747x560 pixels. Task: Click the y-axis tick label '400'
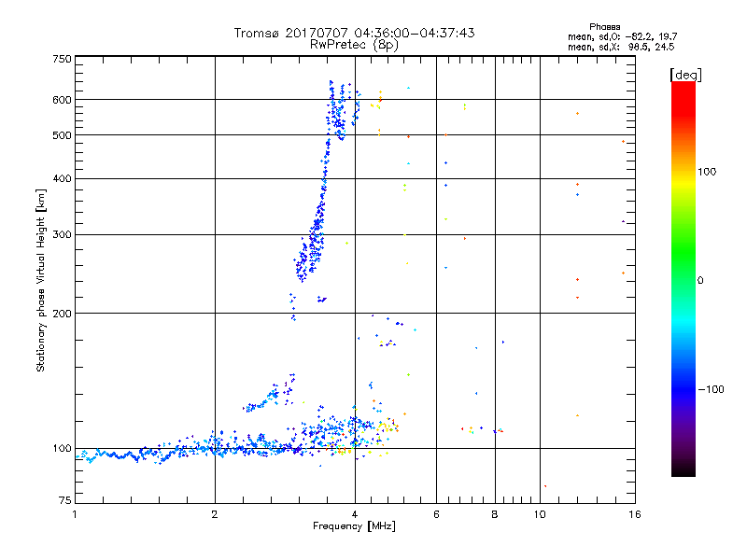[x=62, y=179]
